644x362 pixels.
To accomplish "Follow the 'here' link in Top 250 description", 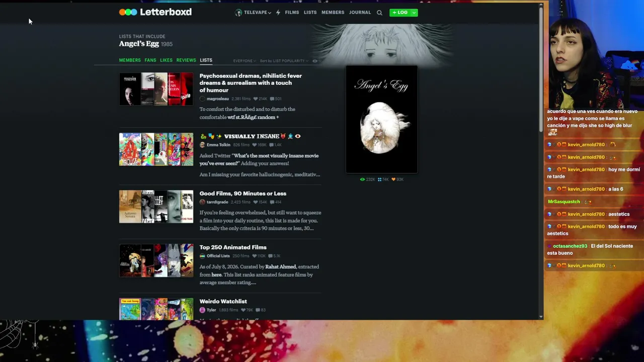I will pos(216,275).
